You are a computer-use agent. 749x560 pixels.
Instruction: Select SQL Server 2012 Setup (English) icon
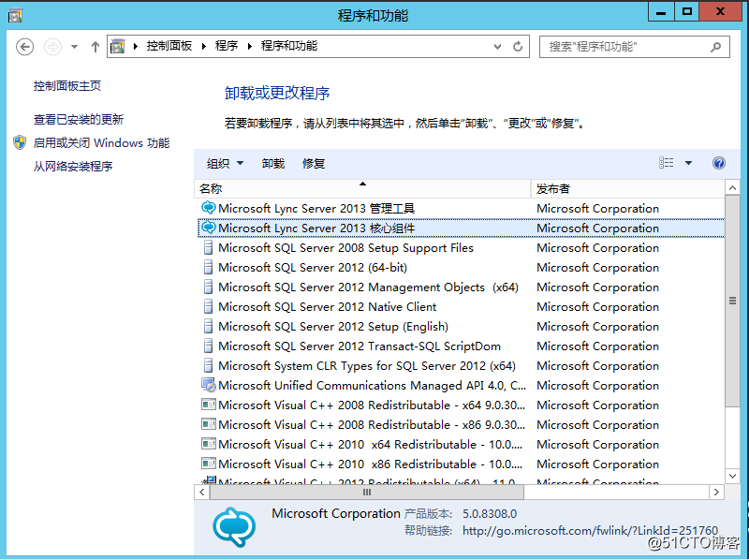pos(208,326)
